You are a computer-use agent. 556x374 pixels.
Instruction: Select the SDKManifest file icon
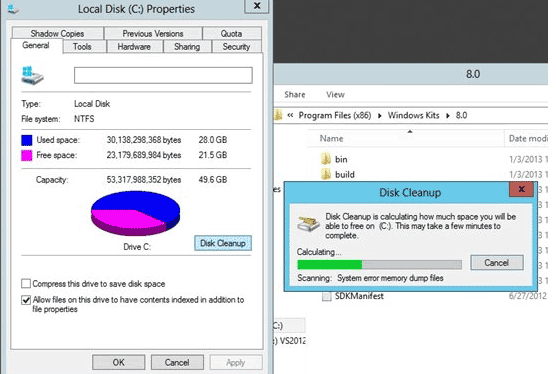[x=327, y=296]
